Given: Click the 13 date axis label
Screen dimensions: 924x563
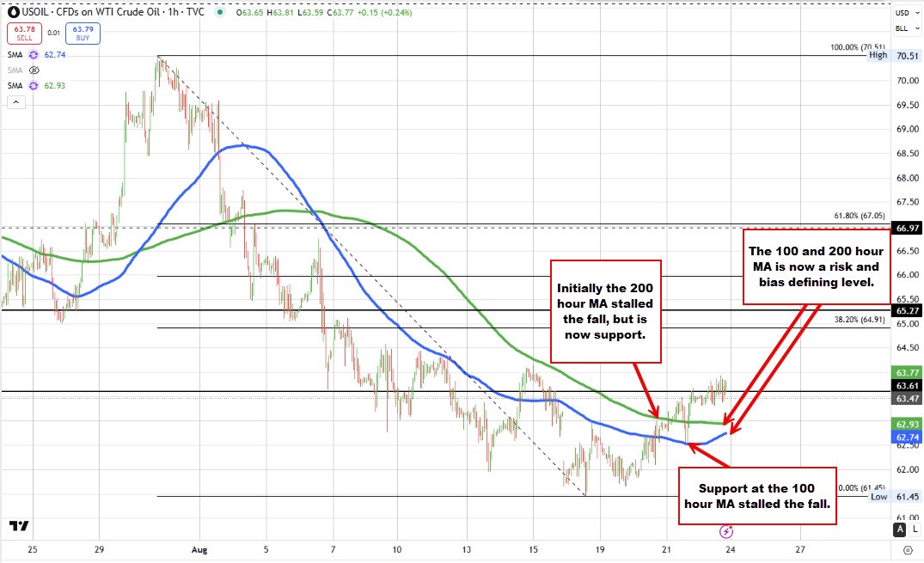Looking at the screenshot, I should [x=466, y=549].
